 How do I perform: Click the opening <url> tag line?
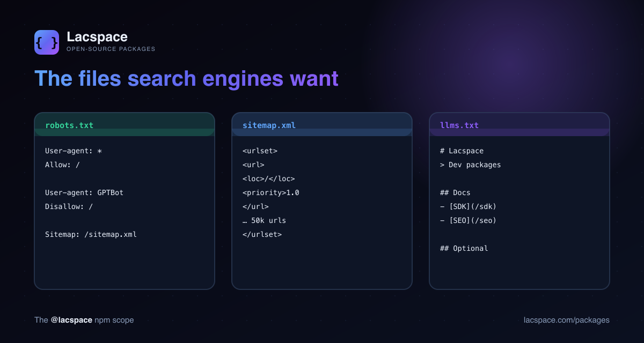[253, 165]
